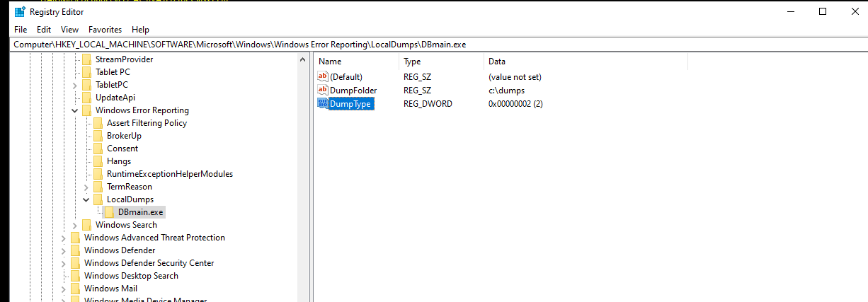Expand the Windows Search key
Image resolution: width=868 pixels, height=302 pixels.
coord(75,225)
